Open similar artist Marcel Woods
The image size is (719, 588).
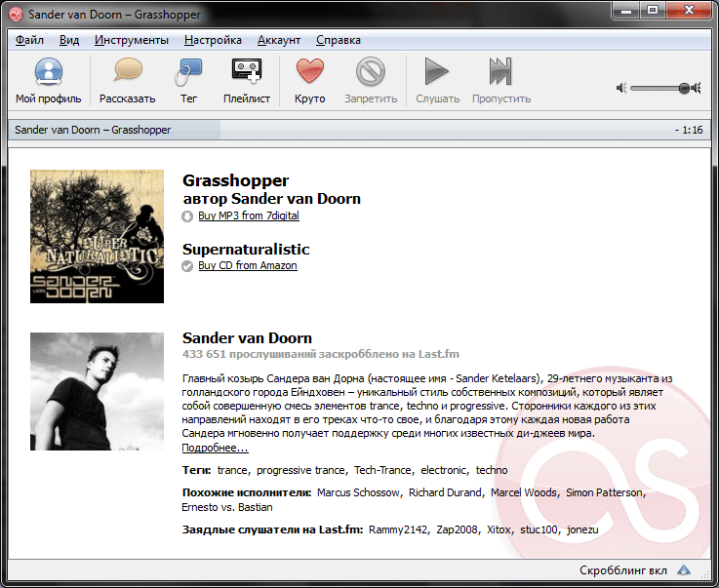524,492
